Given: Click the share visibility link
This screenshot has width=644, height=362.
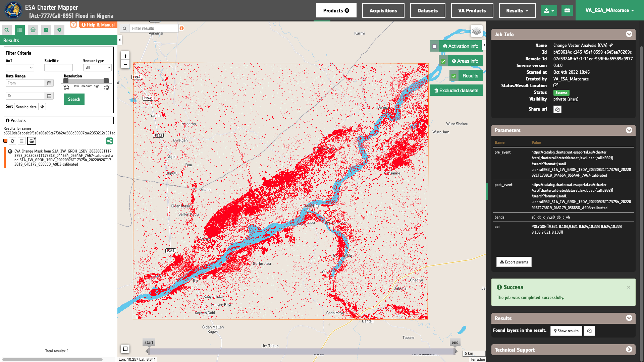Looking at the screenshot, I should [x=573, y=99].
